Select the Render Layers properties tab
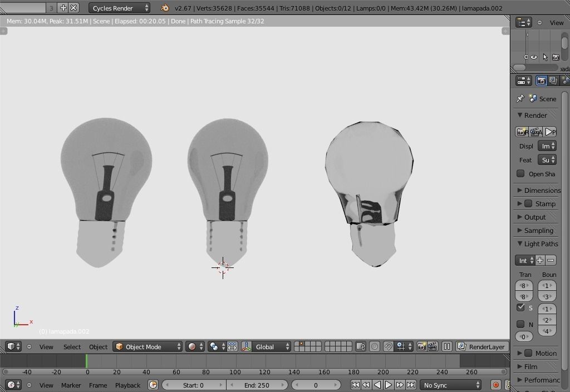 (553, 81)
